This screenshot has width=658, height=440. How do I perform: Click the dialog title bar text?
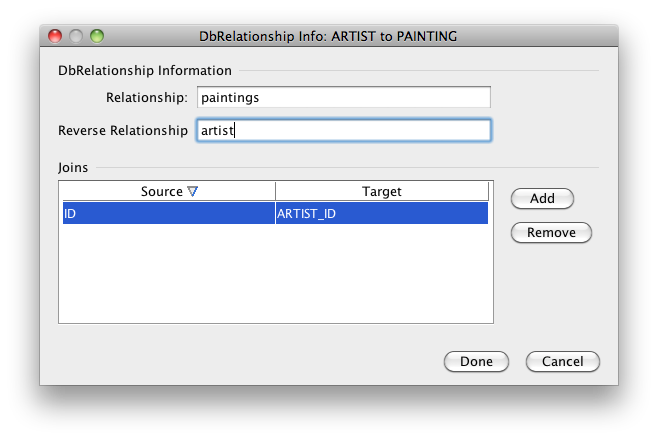coord(328,36)
